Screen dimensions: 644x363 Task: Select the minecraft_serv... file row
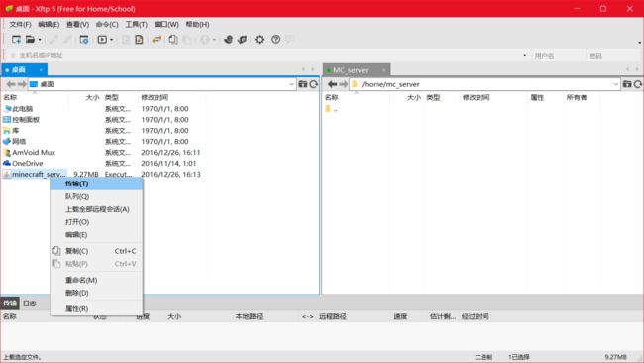click(x=103, y=174)
